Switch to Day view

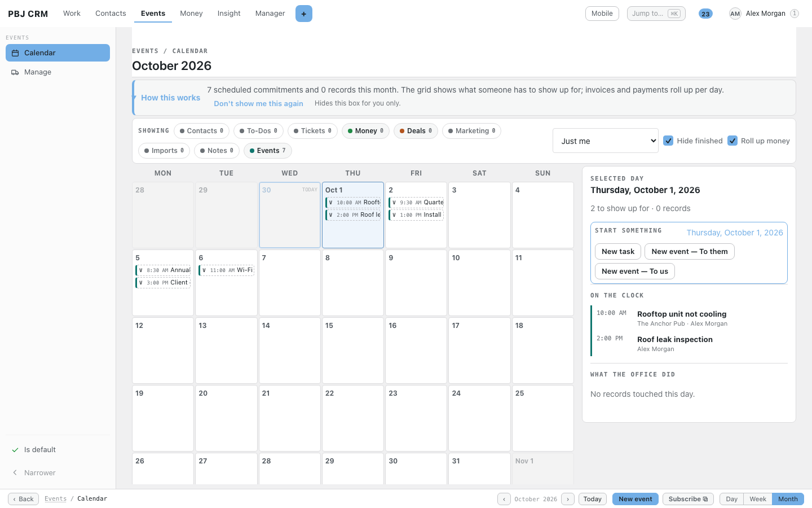pyautogui.click(x=732, y=499)
